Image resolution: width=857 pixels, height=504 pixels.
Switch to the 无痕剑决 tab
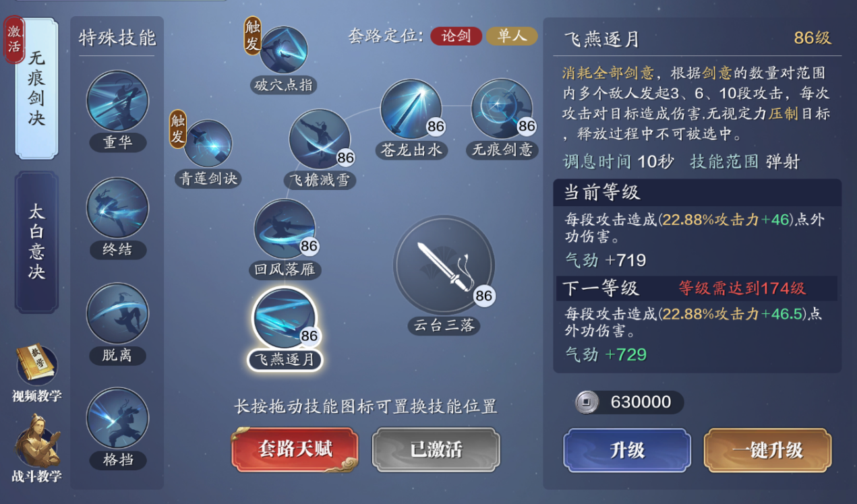pyautogui.click(x=36, y=89)
